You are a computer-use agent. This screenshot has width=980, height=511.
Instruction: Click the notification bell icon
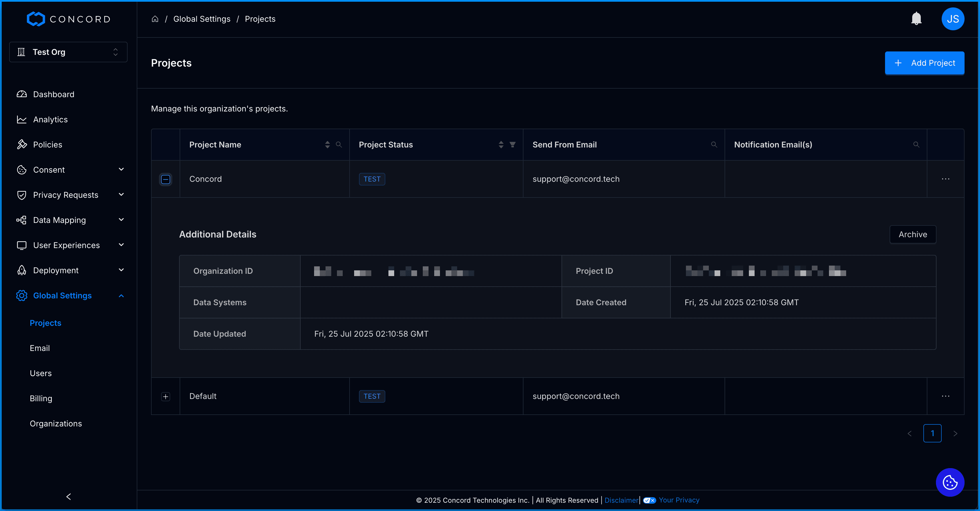[916, 19]
